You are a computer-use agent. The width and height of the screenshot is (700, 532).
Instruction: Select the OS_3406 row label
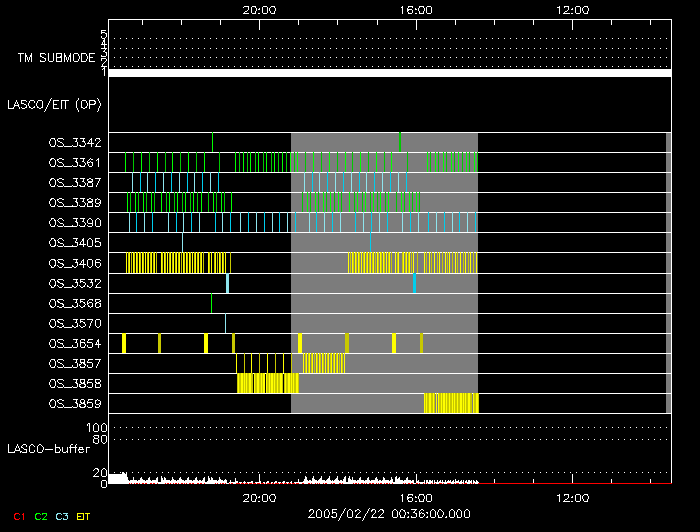pyautogui.click(x=74, y=263)
